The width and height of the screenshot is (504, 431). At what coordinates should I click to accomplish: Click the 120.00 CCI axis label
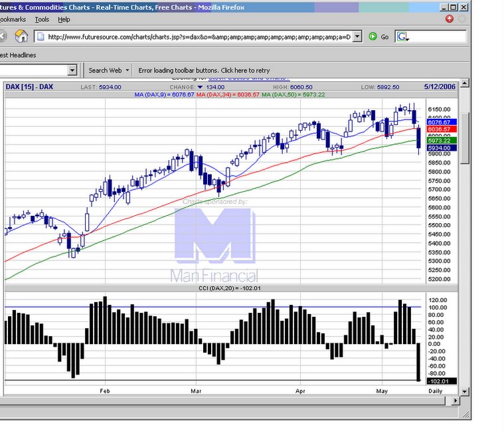point(438,300)
